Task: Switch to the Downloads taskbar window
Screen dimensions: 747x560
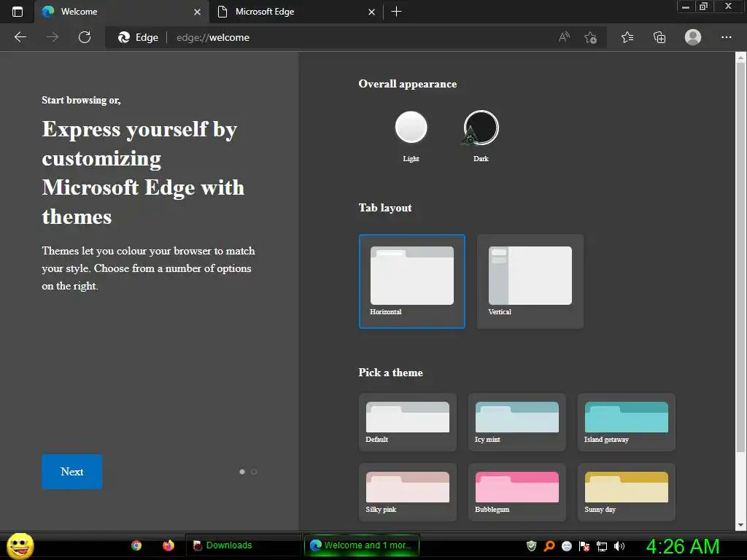Action: (x=244, y=545)
